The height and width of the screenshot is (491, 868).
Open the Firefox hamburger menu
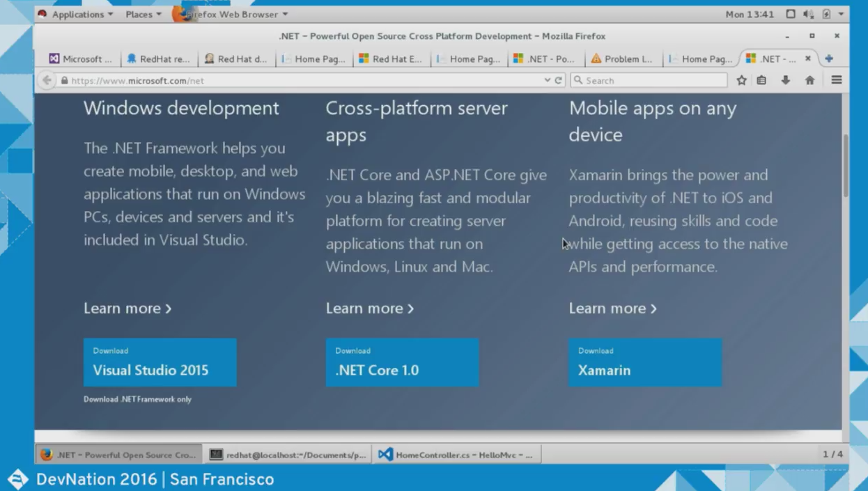(x=837, y=81)
